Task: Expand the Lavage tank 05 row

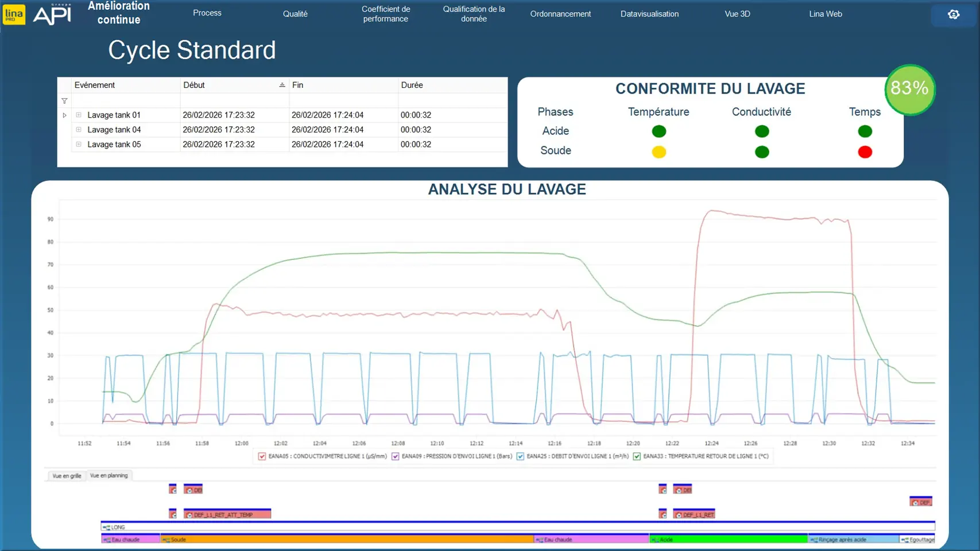Action: tap(79, 145)
